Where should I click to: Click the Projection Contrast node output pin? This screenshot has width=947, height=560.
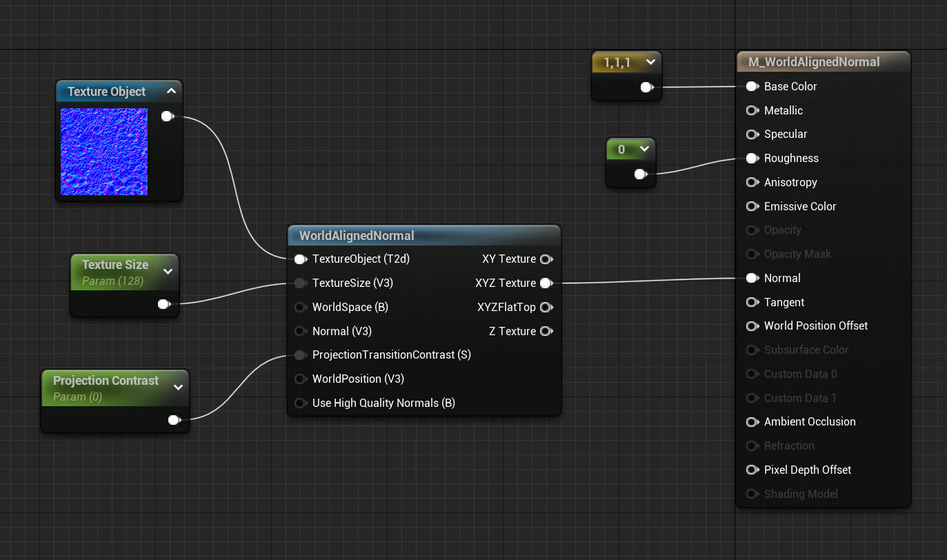175,420
